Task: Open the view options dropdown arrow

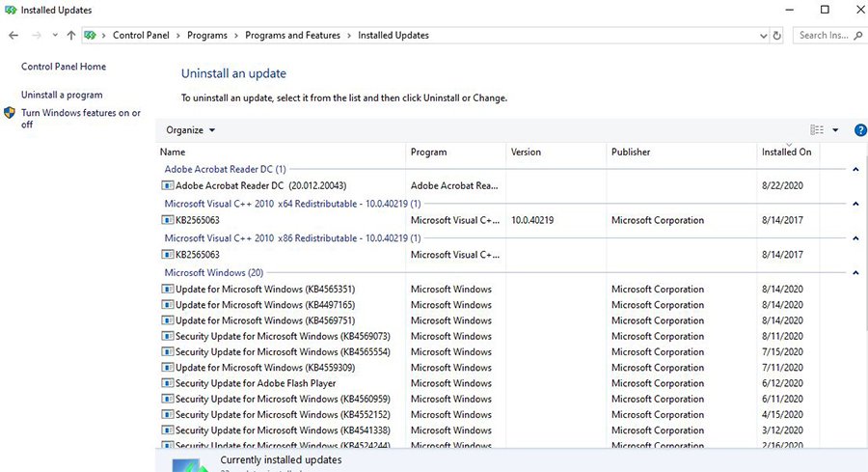Action: click(835, 130)
